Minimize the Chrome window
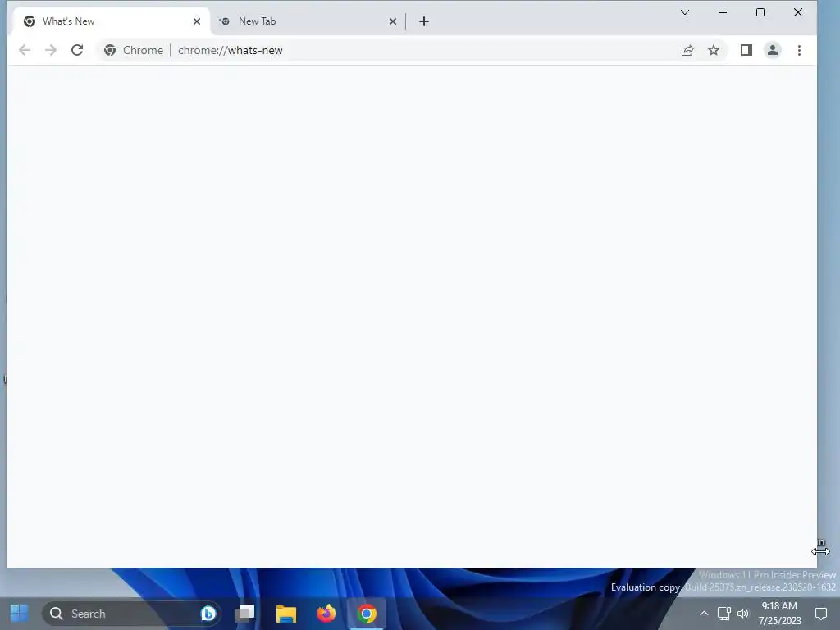This screenshot has width=840, height=630. pos(723,12)
